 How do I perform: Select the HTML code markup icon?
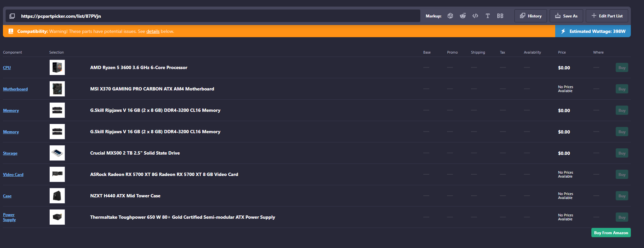475,16
